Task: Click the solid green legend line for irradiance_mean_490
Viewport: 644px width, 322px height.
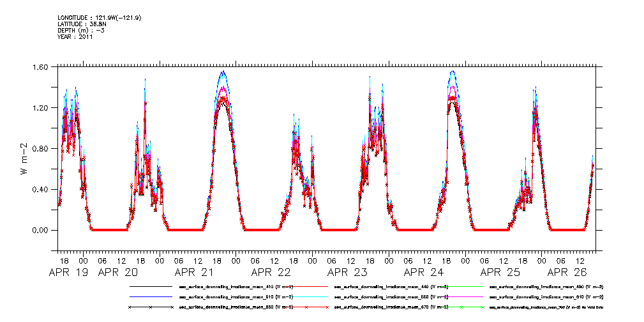Action: click(x=461, y=286)
